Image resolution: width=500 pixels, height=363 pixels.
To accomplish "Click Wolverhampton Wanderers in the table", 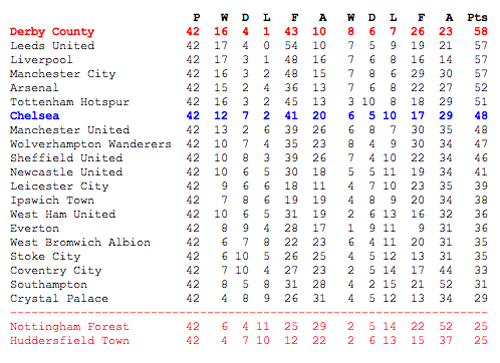I will click(91, 144).
